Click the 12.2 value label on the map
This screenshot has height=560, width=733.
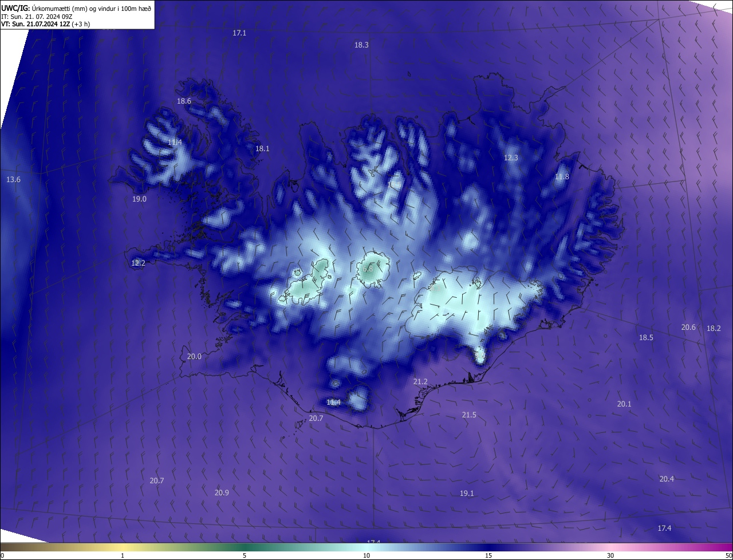coord(138,263)
